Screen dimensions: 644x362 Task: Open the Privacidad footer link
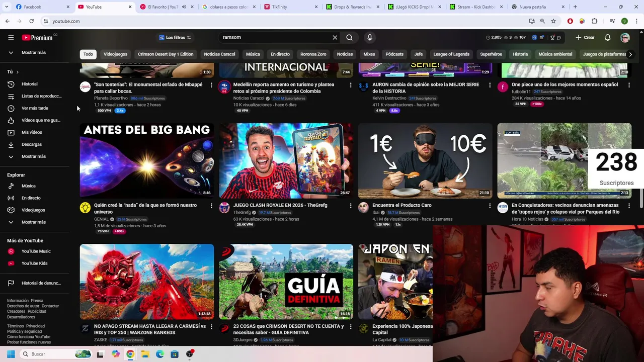coord(35,326)
